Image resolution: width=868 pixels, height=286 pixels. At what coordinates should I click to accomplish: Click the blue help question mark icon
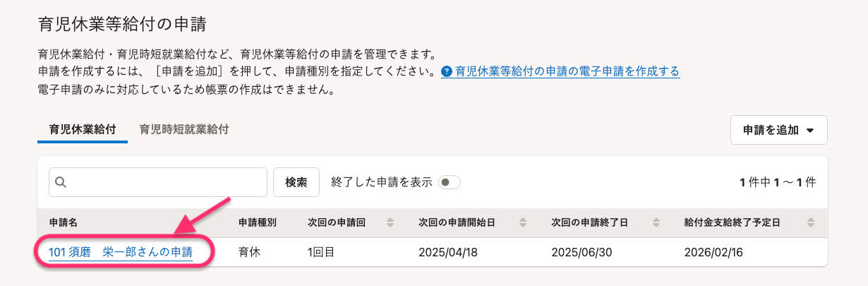(447, 71)
